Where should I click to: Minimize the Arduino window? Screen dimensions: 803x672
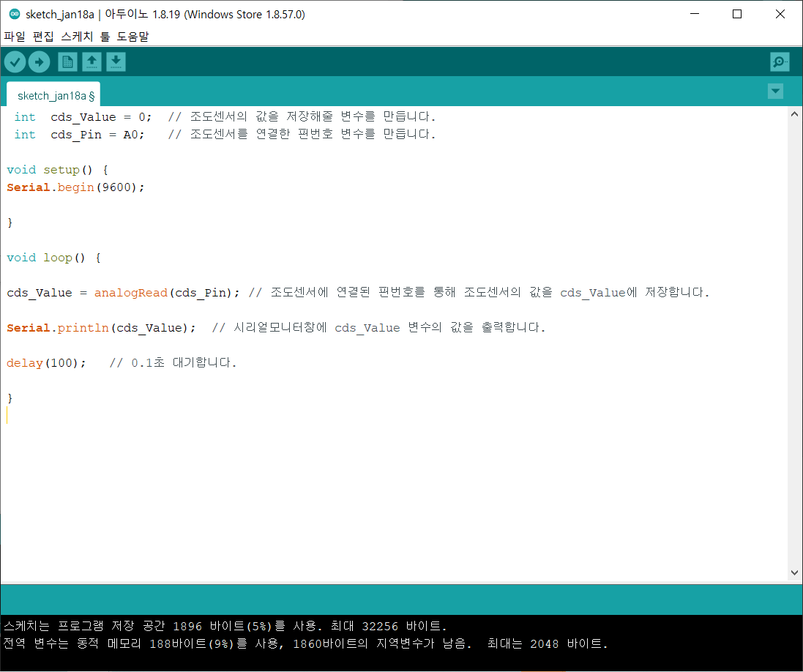point(695,14)
